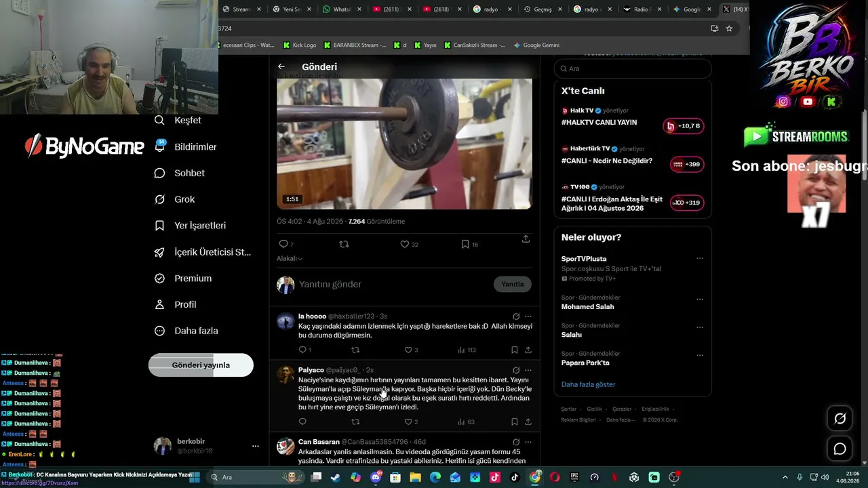868x488 pixels.
Task: Open more options on Can Basaran's reply
Action: click(x=528, y=442)
